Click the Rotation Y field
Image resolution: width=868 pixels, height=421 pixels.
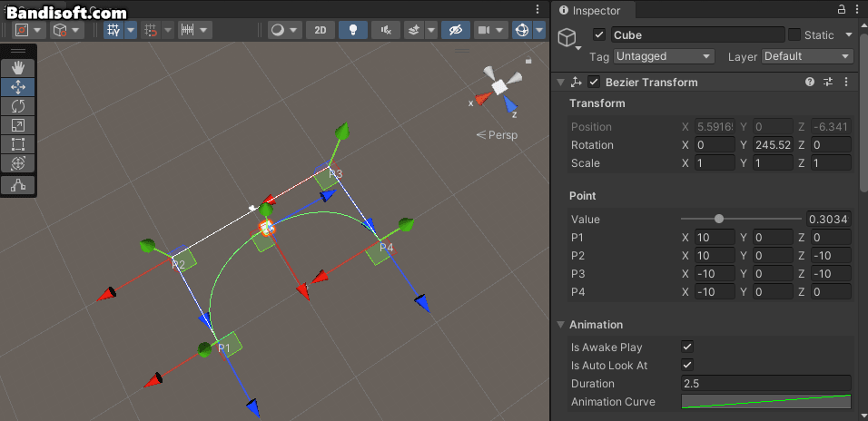pos(774,145)
